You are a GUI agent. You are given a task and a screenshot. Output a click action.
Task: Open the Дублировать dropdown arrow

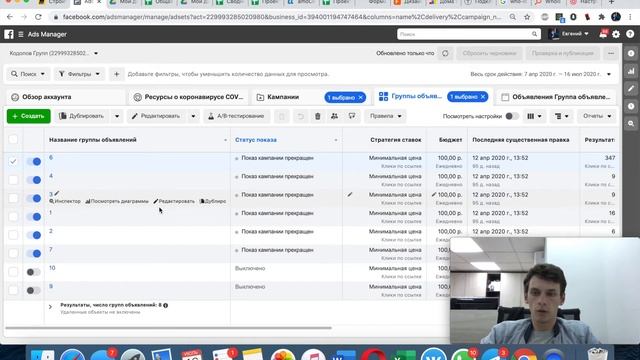point(117,116)
